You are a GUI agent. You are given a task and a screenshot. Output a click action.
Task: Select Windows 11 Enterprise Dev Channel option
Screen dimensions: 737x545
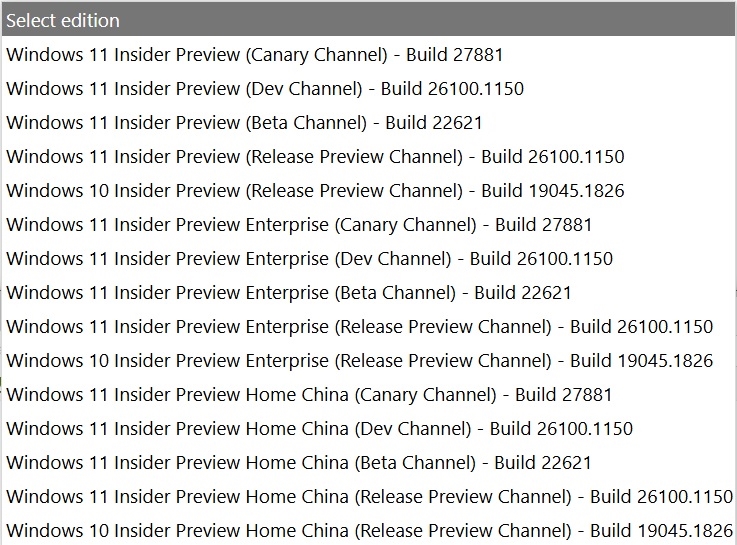[368, 258]
